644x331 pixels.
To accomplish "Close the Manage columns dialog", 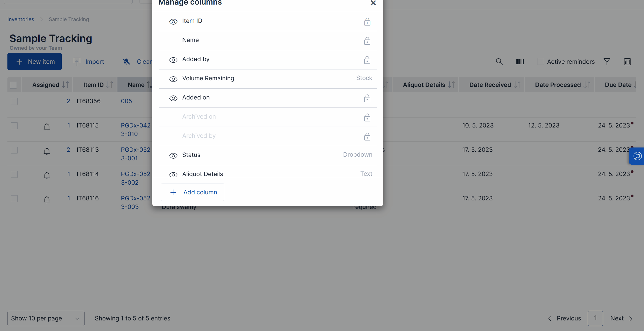I will tap(373, 3).
